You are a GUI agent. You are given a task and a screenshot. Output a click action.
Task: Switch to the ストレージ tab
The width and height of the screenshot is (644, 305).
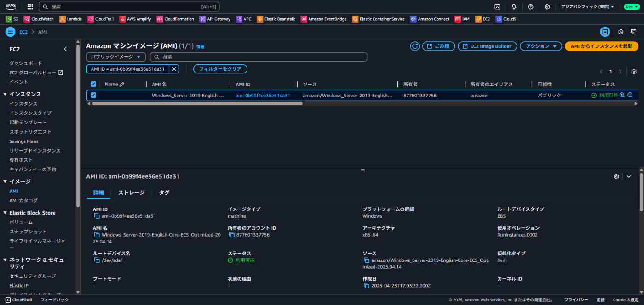pos(131,192)
